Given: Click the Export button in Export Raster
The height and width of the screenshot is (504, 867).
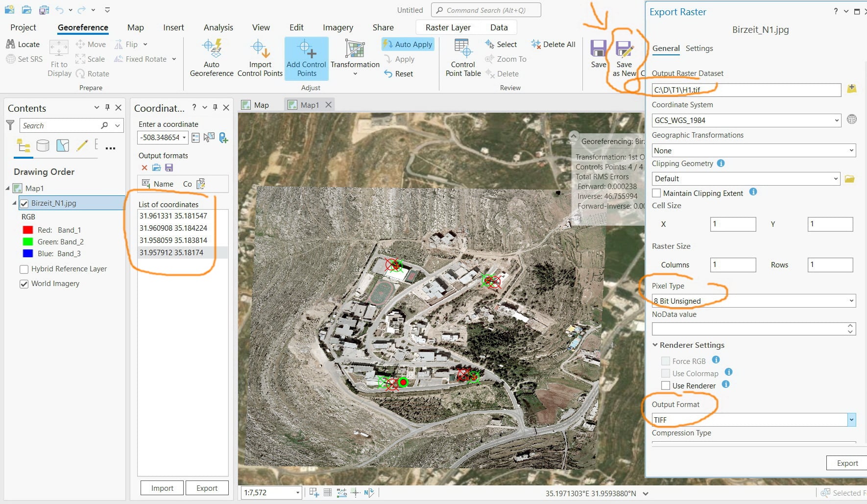Looking at the screenshot, I should pos(847,463).
